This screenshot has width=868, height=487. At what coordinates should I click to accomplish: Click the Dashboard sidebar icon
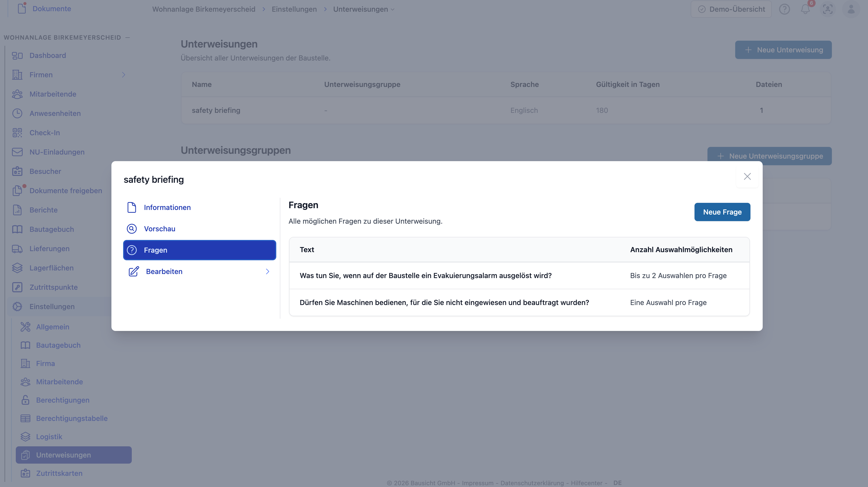click(x=17, y=55)
